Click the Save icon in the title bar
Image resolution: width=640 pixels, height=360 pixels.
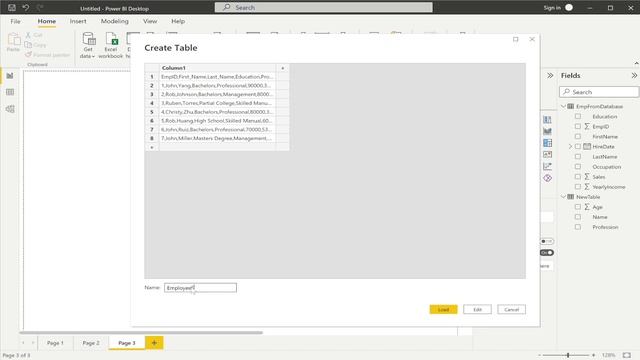click(12, 7)
